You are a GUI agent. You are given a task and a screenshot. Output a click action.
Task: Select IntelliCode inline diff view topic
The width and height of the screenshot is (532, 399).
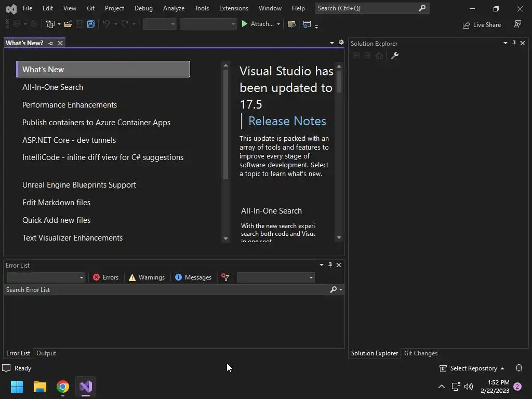point(103,157)
